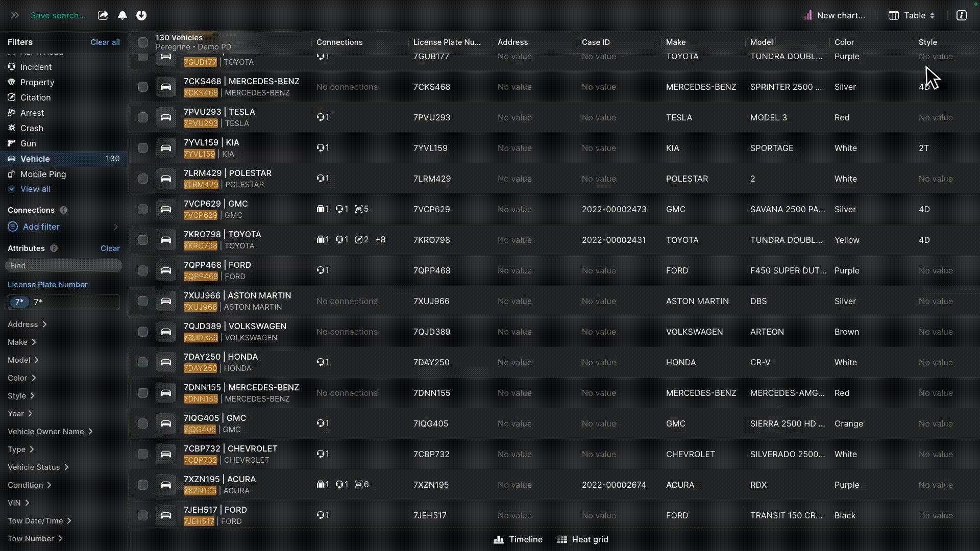Image resolution: width=980 pixels, height=551 pixels.
Task: Click the download arrow icon
Action: [141, 15]
